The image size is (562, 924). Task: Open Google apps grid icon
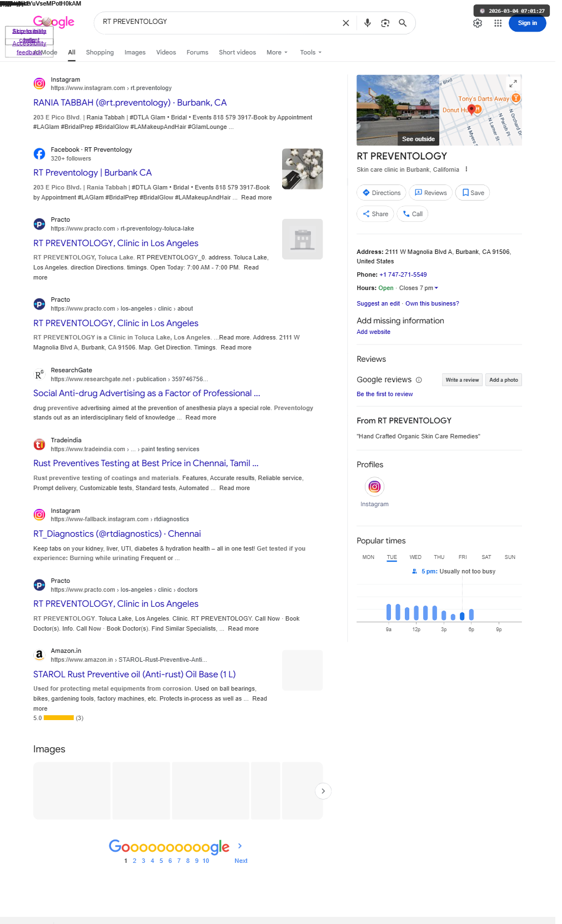(498, 23)
